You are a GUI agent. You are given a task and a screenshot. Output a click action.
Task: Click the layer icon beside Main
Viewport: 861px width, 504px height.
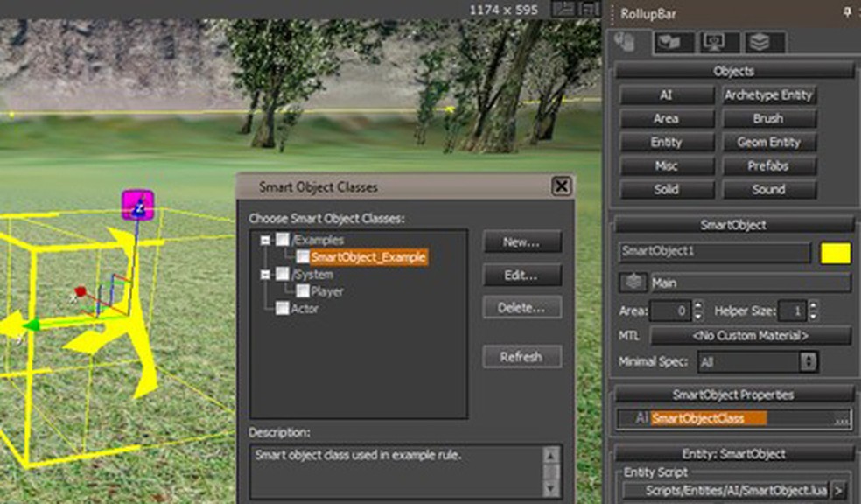[x=632, y=283]
